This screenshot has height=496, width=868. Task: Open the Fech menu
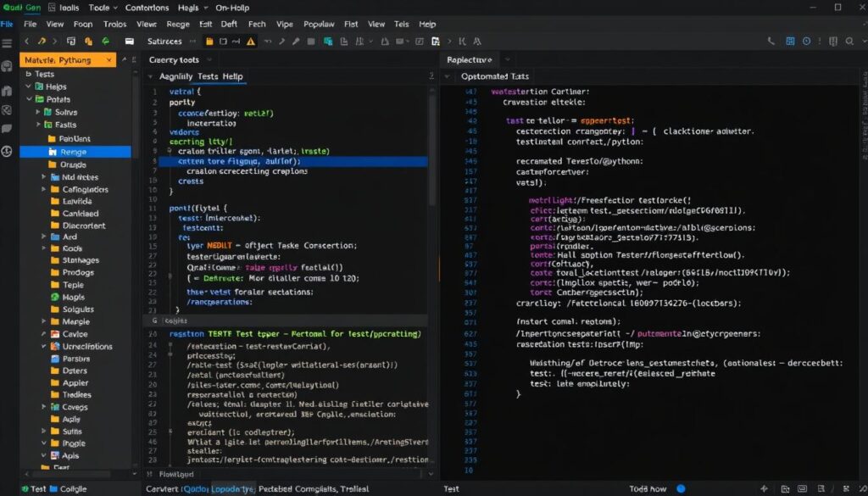pyautogui.click(x=257, y=25)
